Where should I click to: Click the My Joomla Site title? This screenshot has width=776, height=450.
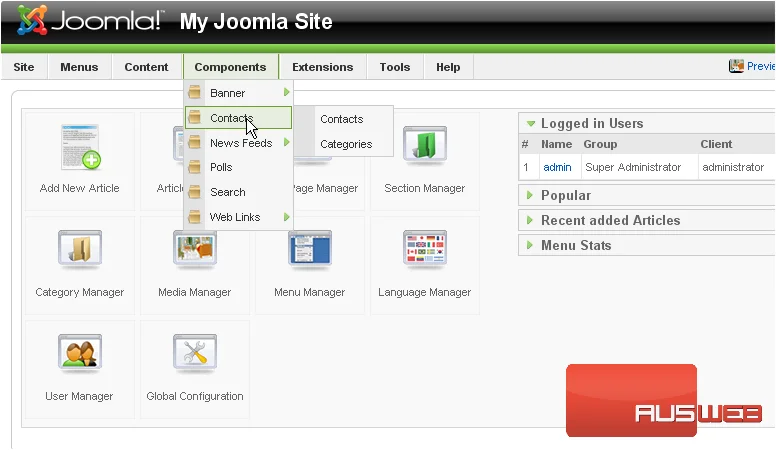256,21
